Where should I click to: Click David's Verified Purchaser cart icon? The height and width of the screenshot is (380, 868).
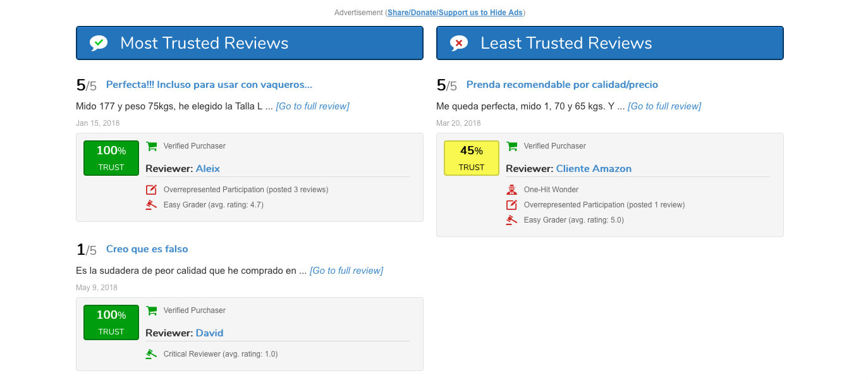click(x=152, y=310)
